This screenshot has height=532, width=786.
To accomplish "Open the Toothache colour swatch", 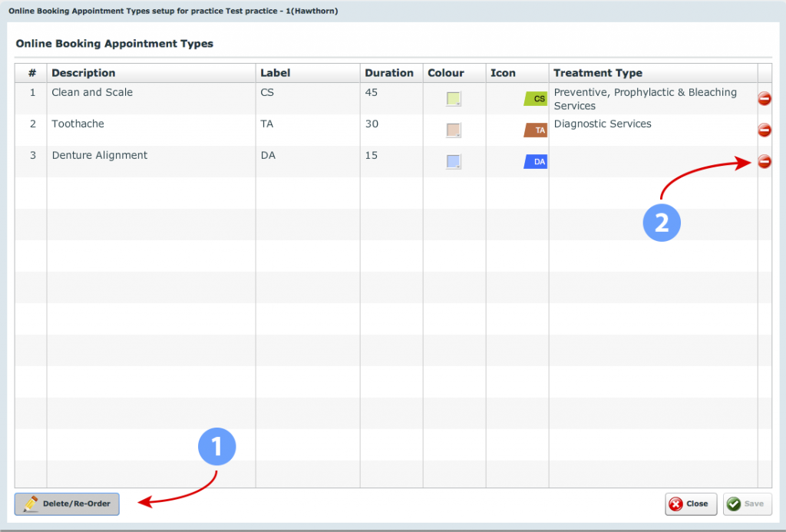I will [454, 131].
